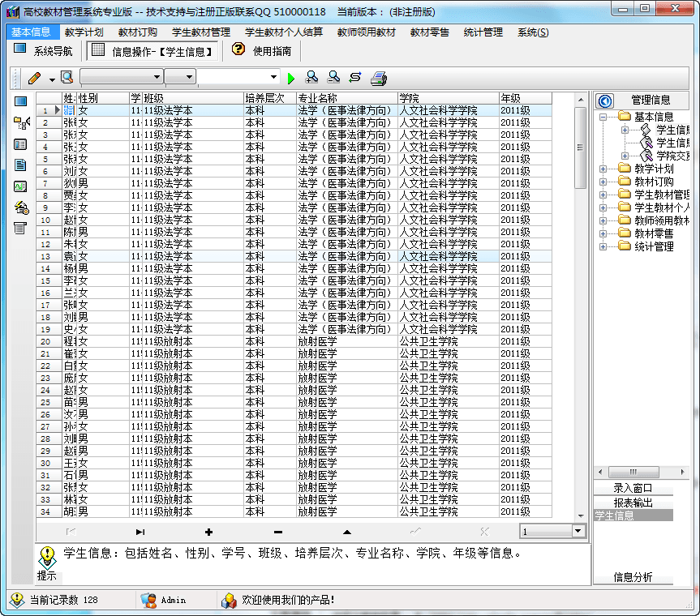Click the document page icon in left sidebar
The image size is (700, 616).
click(20, 165)
